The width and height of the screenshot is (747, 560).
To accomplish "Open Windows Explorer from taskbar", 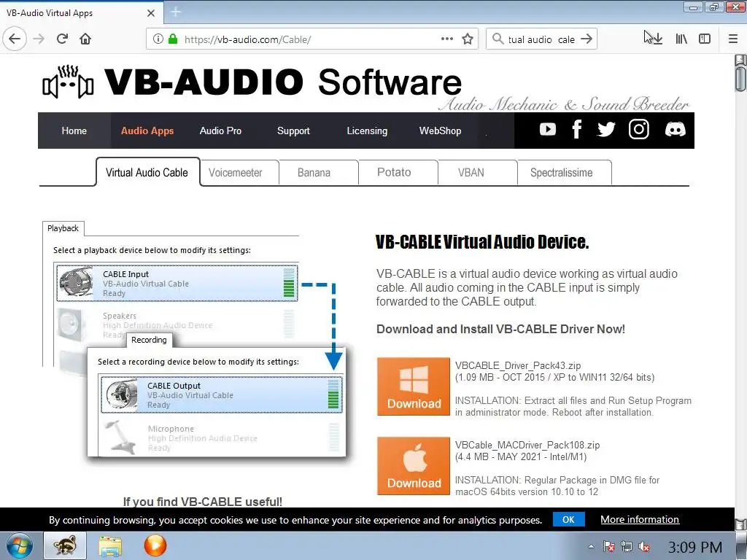I will tap(110, 545).
